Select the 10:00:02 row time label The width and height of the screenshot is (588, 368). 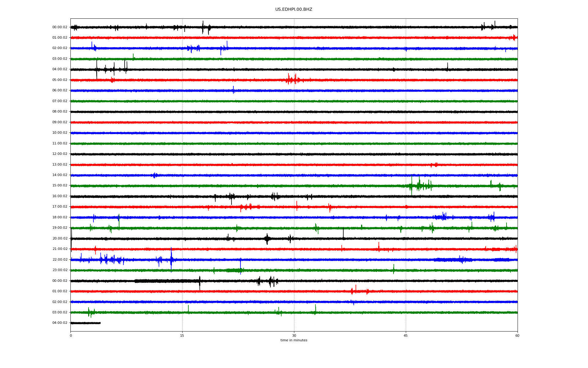60,133
